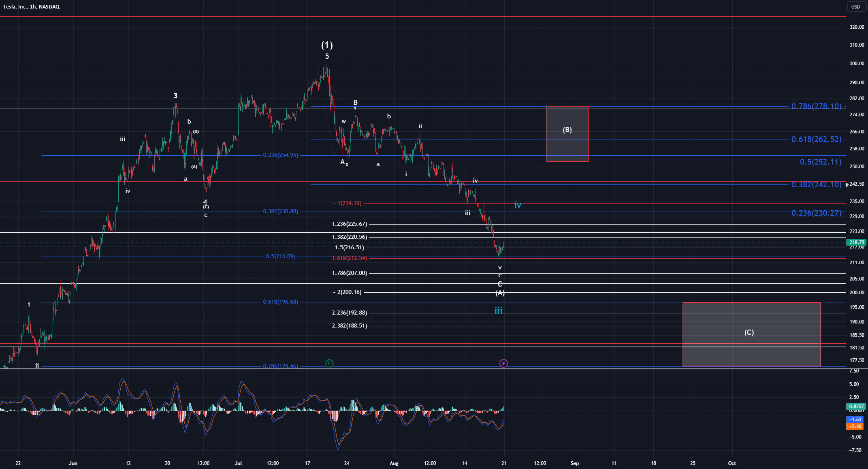Click the small arrow beside 242.50 price
The width and height of the screenshot is (868, 469).
[847, 185]
